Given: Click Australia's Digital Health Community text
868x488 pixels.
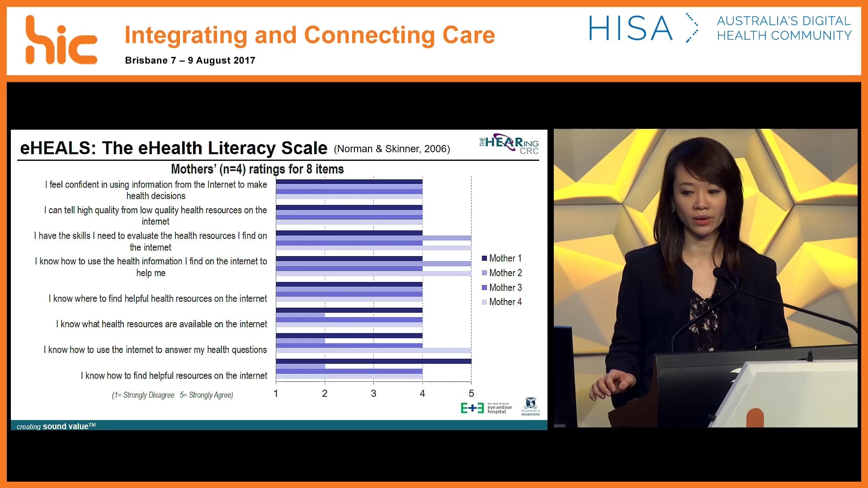Looking at the screenshot, I should tap(784, 28).
